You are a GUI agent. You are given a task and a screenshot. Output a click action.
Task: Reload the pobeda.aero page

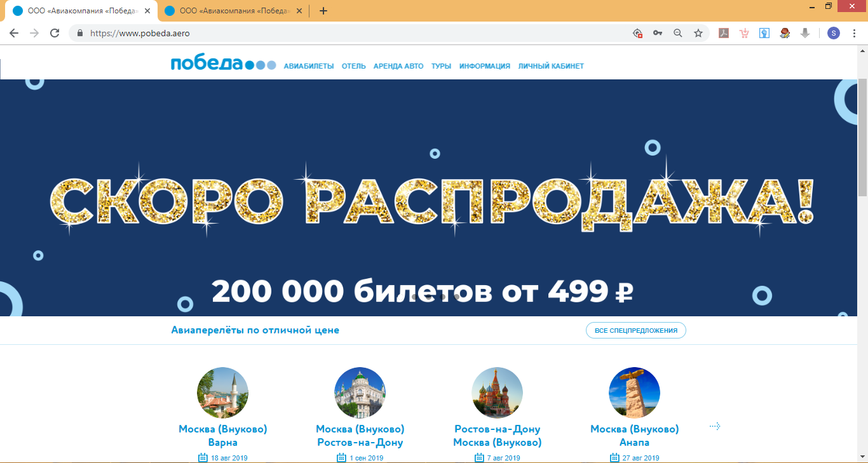pyautogui.click(x=55, y=33)
